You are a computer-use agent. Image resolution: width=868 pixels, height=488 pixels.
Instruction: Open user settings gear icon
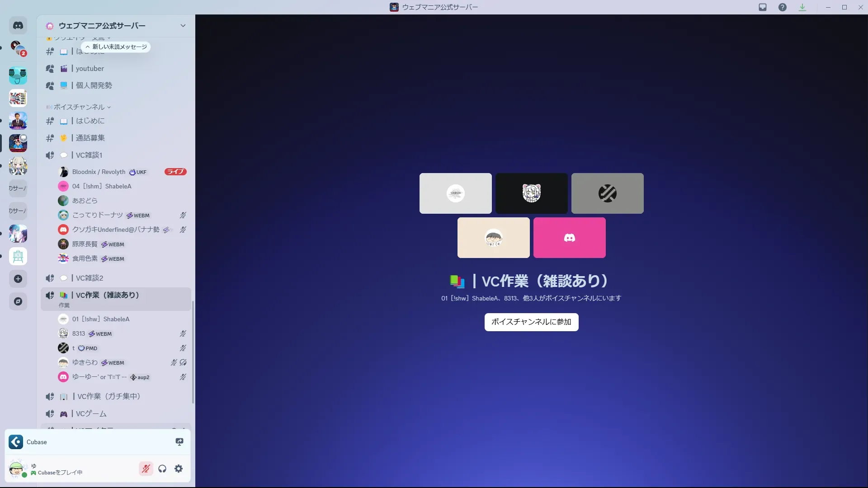click(179, 469)
